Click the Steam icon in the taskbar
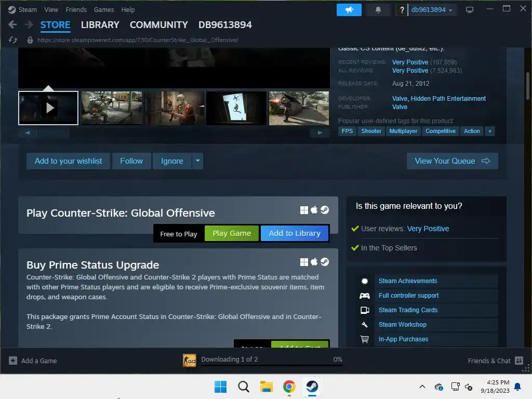Image resolution: width=532 pixels, height=399 pixels. (312, 387)
